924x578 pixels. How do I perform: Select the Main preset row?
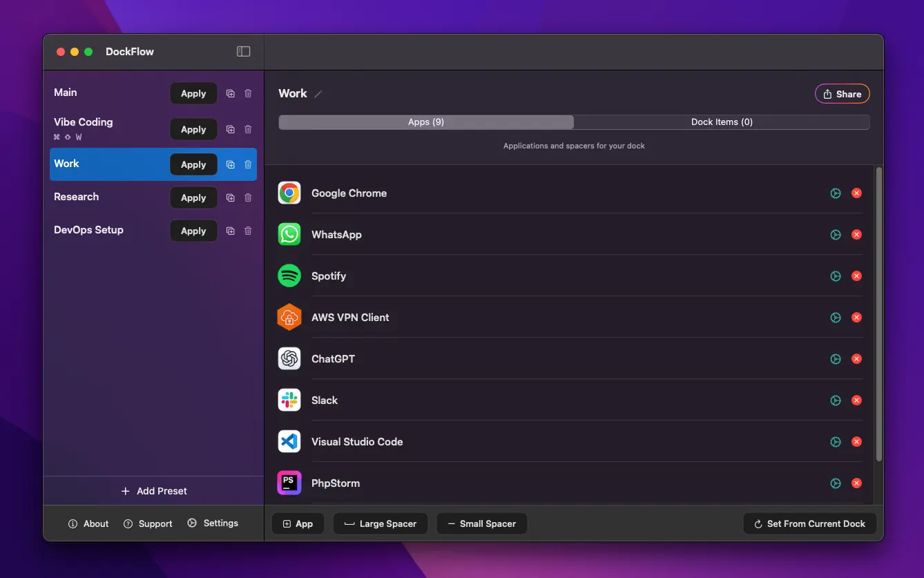[153, 93]
